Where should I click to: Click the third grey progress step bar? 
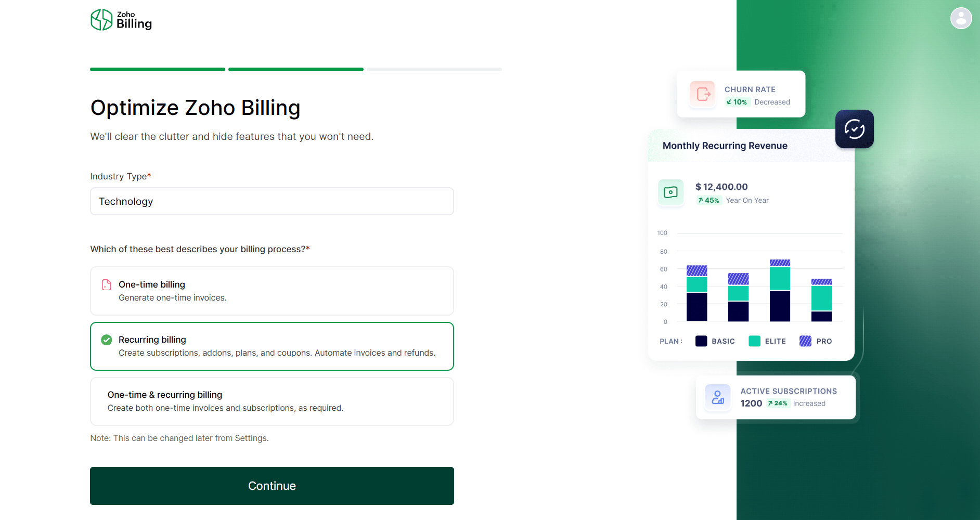[434, 69]
